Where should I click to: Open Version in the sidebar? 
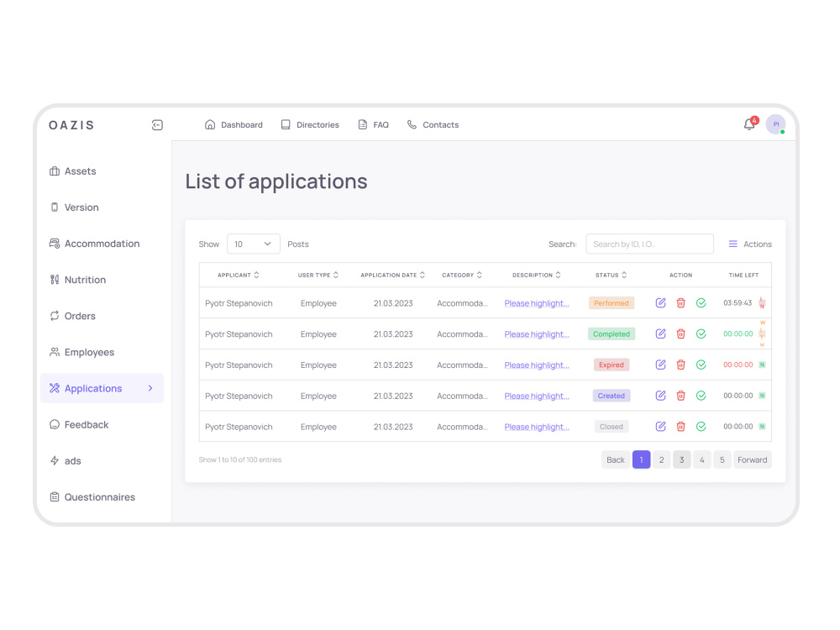tap(75, 207)
